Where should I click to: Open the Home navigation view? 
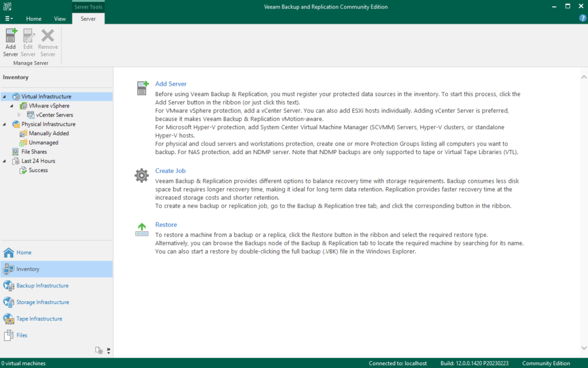point(57,252)
